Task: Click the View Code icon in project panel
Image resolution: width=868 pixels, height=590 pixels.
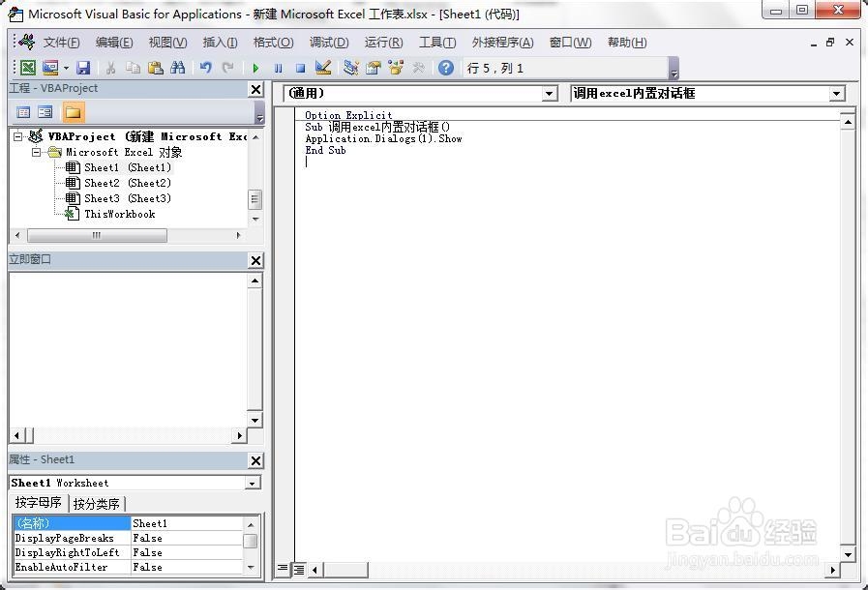Action: (23, 112)
